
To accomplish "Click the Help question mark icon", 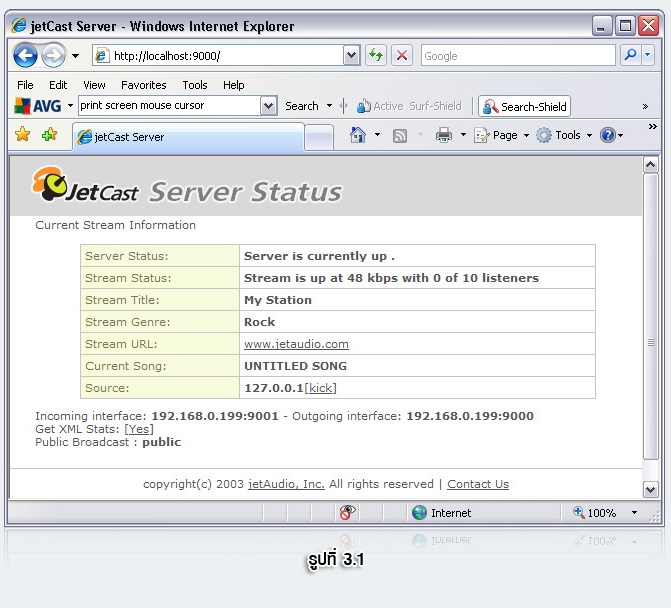I will coord(607,135).
